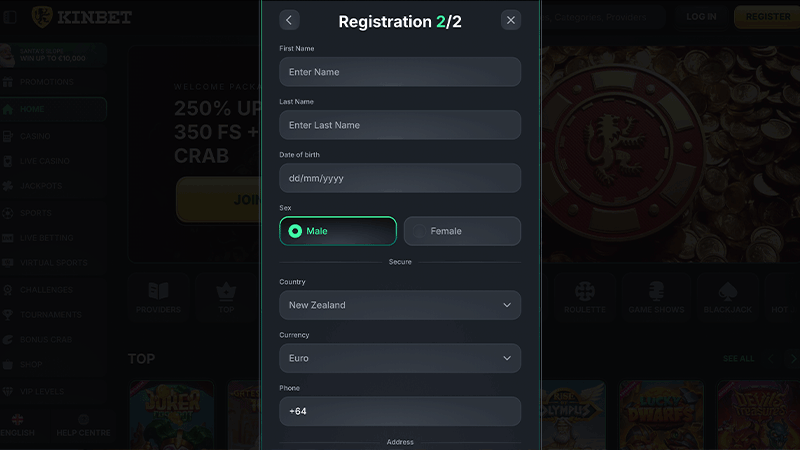Expand the Currency dropdown showing Euro
Image resolution: width=800 pixels, height=450 pixels.
point(400,358)
